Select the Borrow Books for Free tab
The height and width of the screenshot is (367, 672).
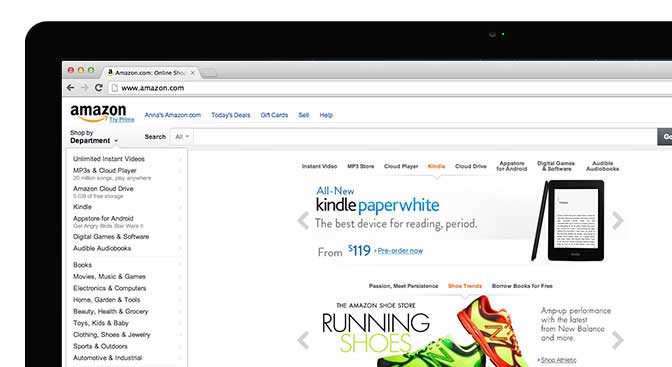pyautogui.click(x=522, y=286)
